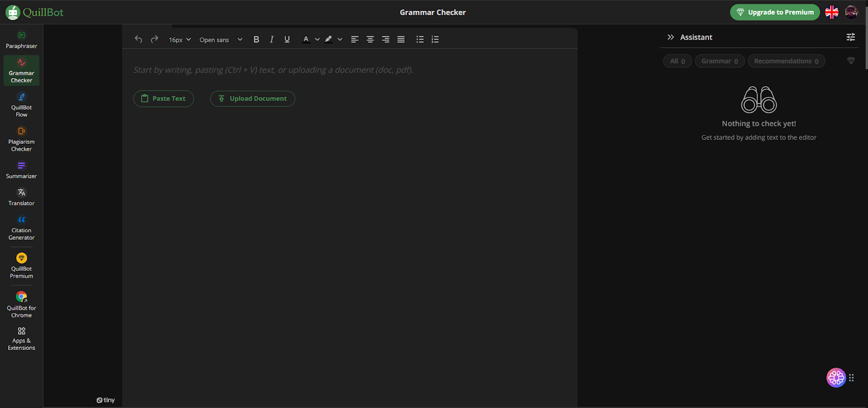Undo the last edit
This screenshot has width=868, height=408.
(x=138, y=39)
